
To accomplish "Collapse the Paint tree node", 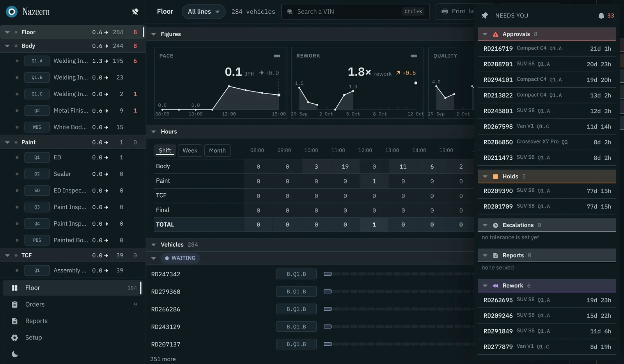I will click(x=7, y=143).
